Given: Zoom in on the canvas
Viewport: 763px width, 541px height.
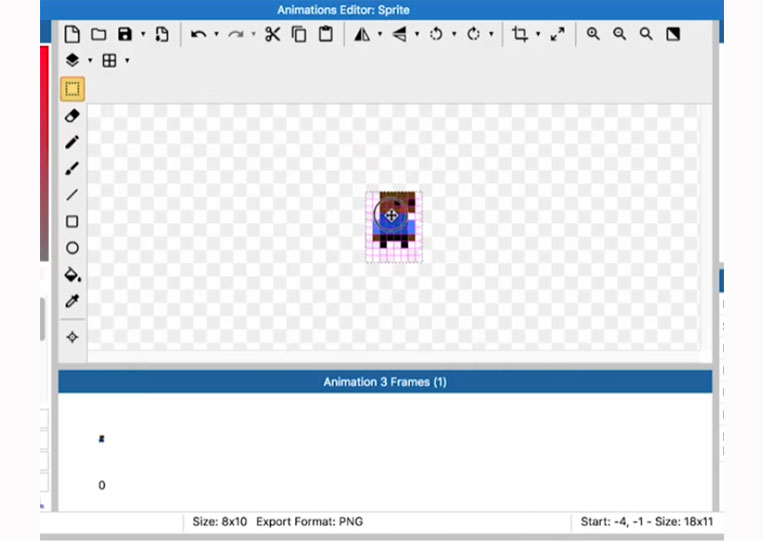Looking at the screenshot, I should (x=593, y=34).
